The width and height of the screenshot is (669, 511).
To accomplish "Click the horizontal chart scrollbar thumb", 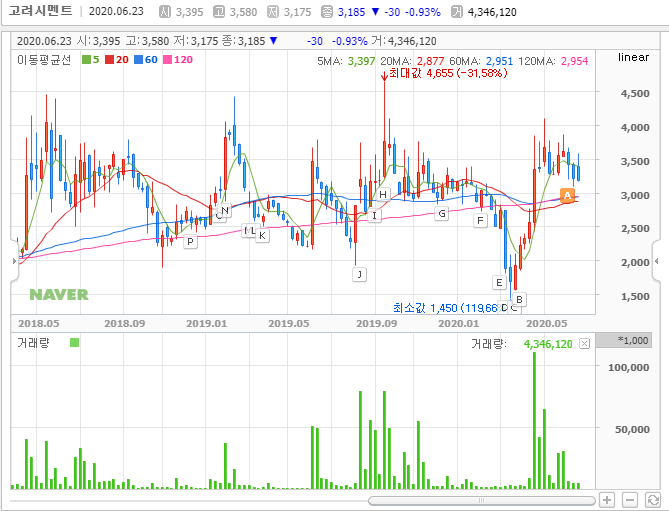I will click(482, 500).
